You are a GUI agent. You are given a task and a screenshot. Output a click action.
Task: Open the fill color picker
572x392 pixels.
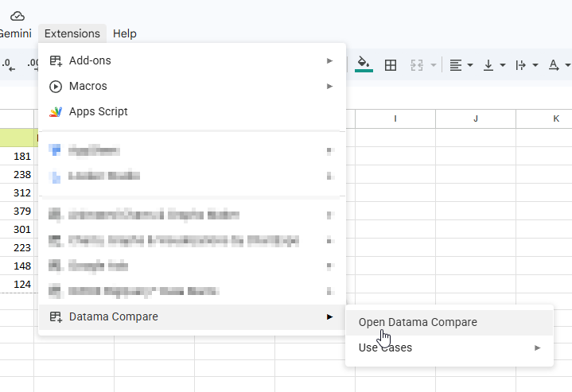tap(364, 64)
